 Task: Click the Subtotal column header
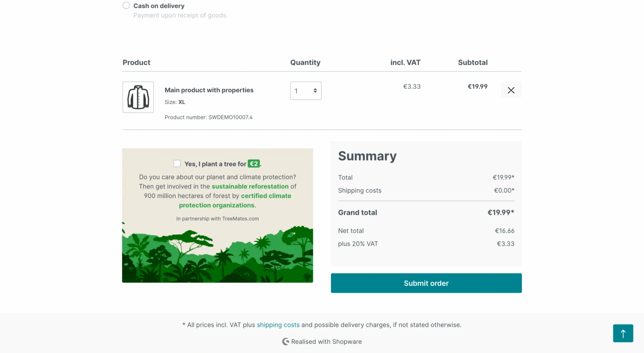coord(473,62)
